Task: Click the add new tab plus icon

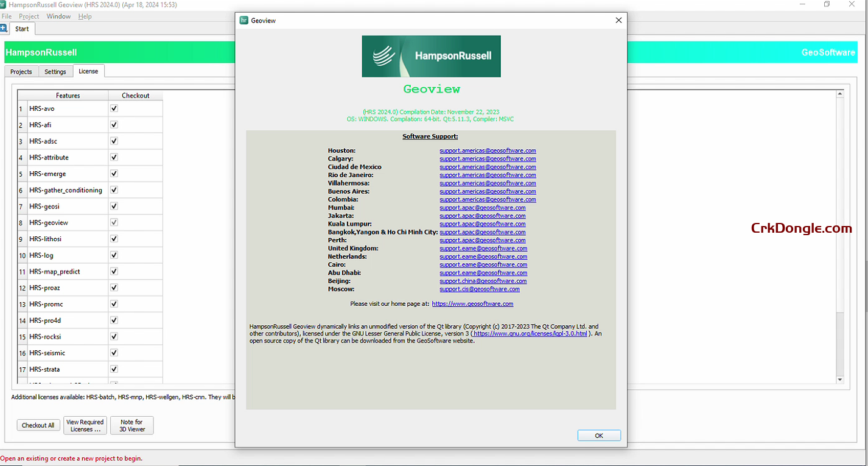Action: (x=4, y=29)
